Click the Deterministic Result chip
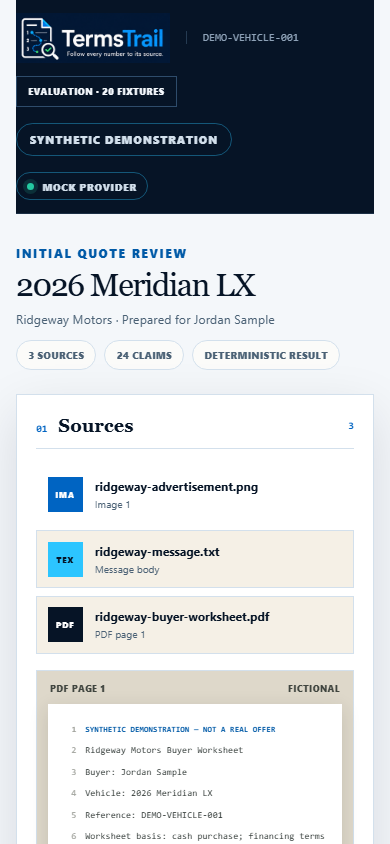This screenshot has height=844, width=390. [266, 355]
